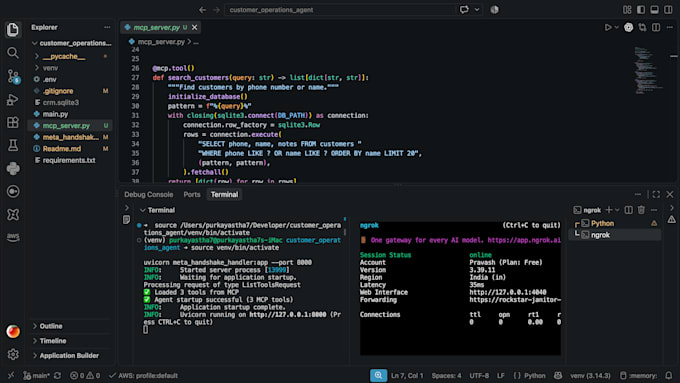
Task: Open the Testing flask view
Action: [x=13, y=145]
